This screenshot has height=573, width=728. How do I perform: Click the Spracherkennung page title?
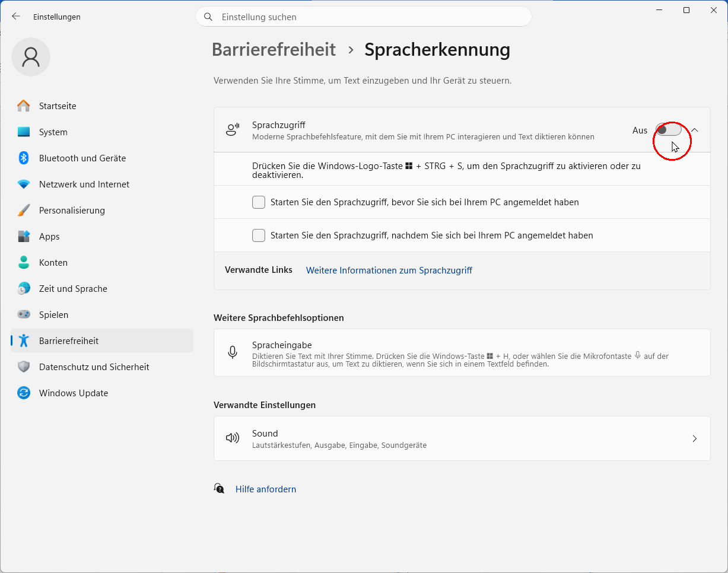point(437,49)
